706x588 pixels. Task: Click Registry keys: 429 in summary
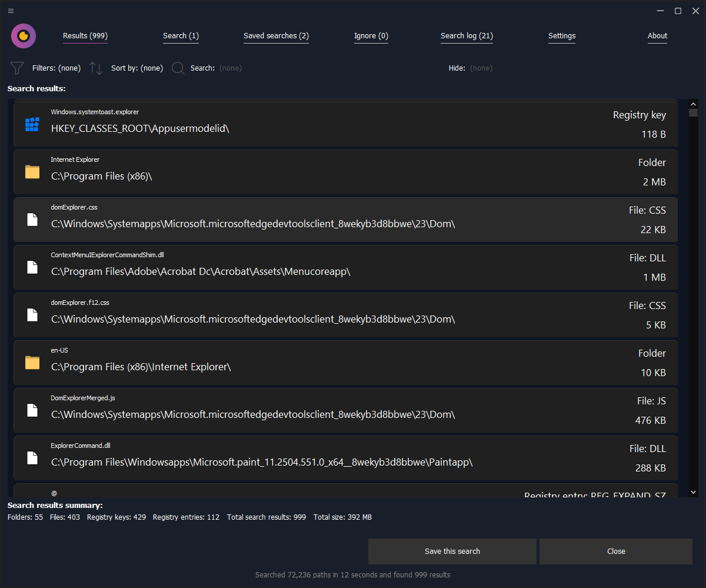point(116,517)
